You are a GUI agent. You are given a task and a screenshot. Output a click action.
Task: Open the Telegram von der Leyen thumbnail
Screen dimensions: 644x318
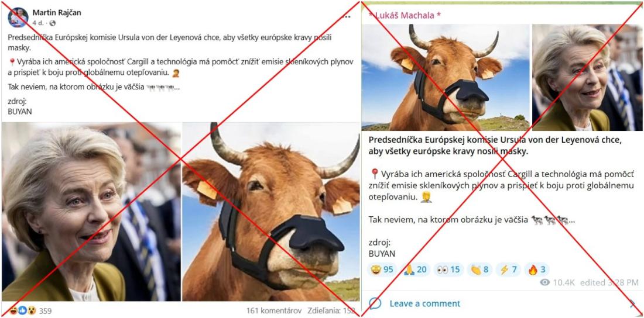[x=587, y=77]
